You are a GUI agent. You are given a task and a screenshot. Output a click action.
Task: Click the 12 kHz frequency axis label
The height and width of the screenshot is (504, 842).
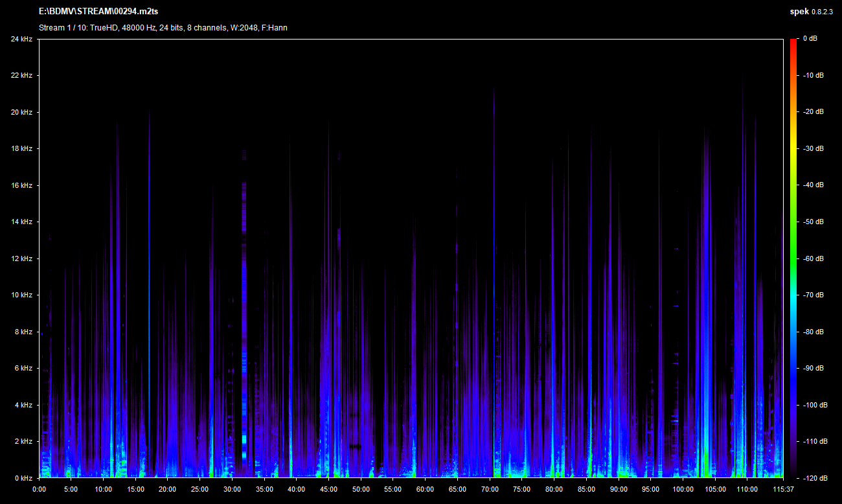pos(21,258)
